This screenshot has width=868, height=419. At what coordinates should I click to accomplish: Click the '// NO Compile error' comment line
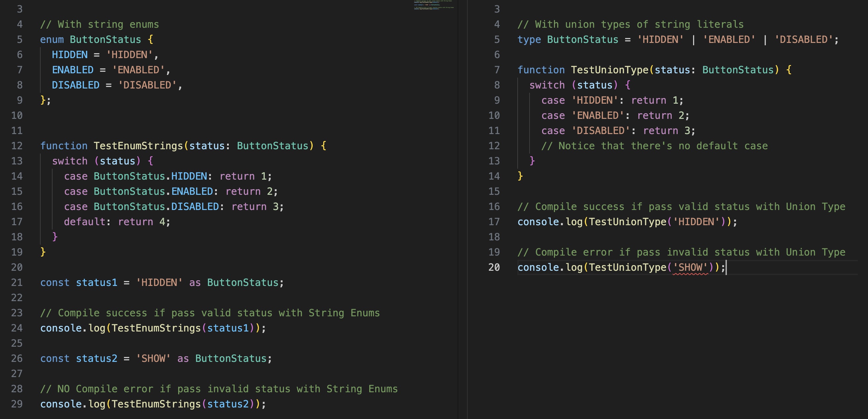coord(219,389)
